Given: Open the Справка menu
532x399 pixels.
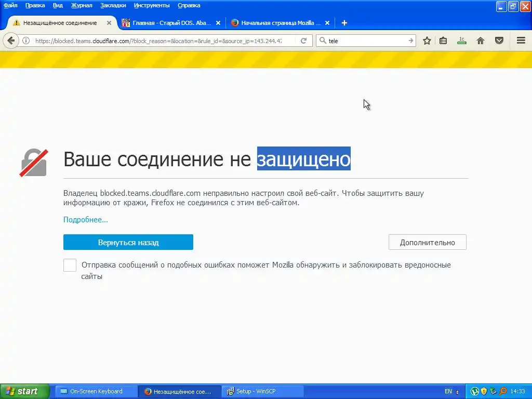Looking at the screenshot, I should (x=189, y=5).
